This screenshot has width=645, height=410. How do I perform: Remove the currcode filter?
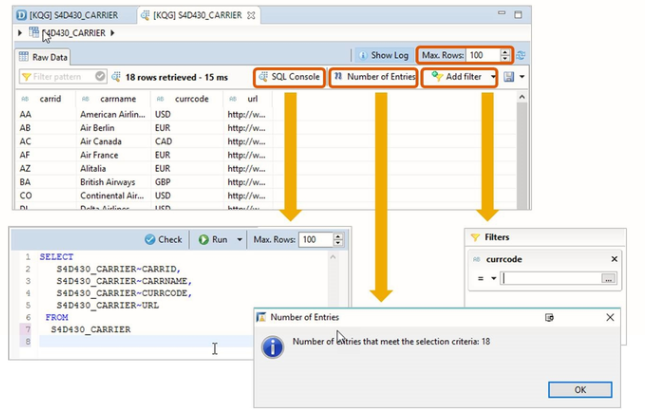pos(613,259)
